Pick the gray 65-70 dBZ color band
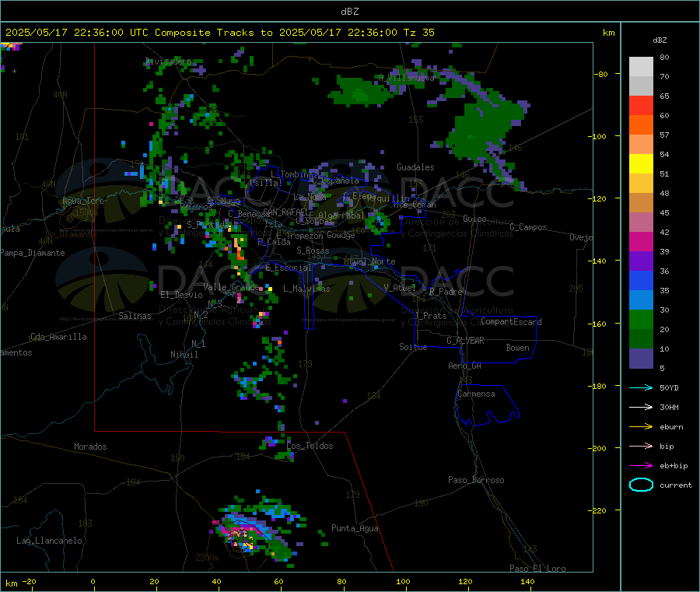Screen dimensions: 700x592 coord(641,86)
